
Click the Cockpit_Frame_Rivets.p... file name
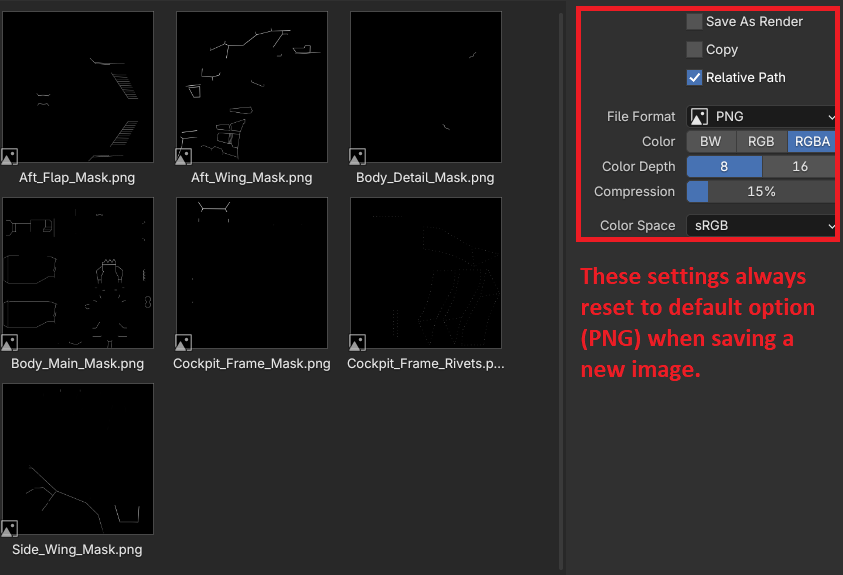click(426, 364)
